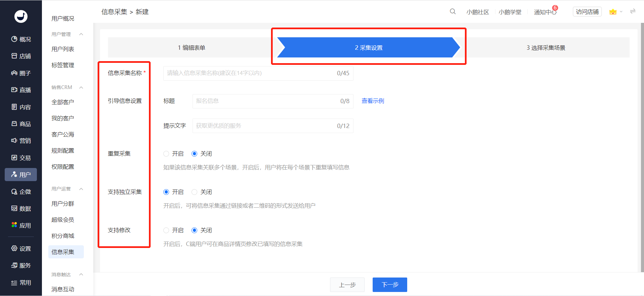The width and height of the screenshot is (644, 296).
Task: Click the search magnifier icon in header
Action: click(x=453, y=11)
